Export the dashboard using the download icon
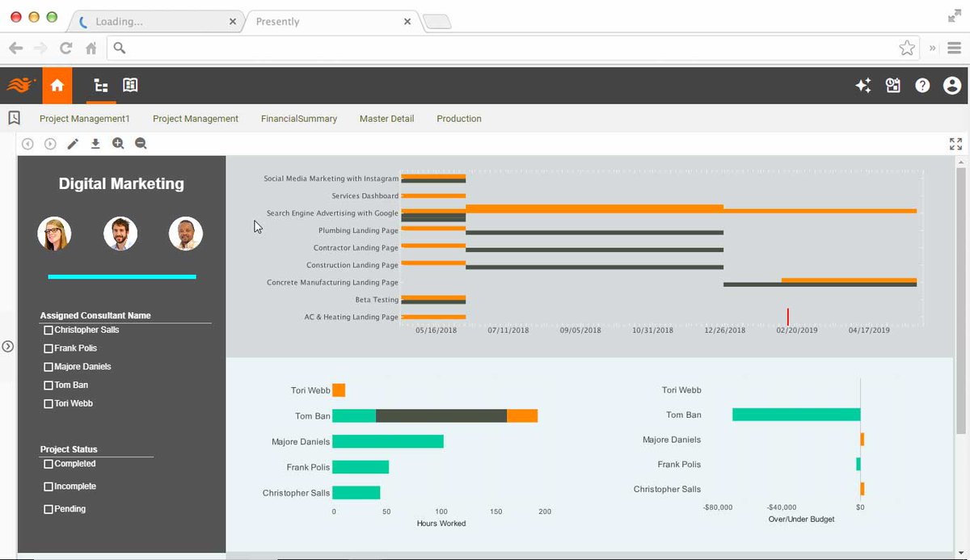 pos(95,143)
